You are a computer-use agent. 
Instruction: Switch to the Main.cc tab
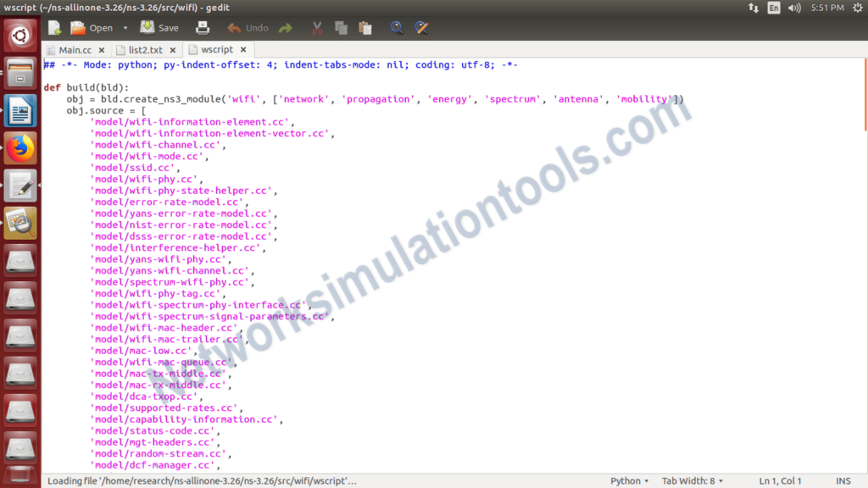click(x=76, y=49)
